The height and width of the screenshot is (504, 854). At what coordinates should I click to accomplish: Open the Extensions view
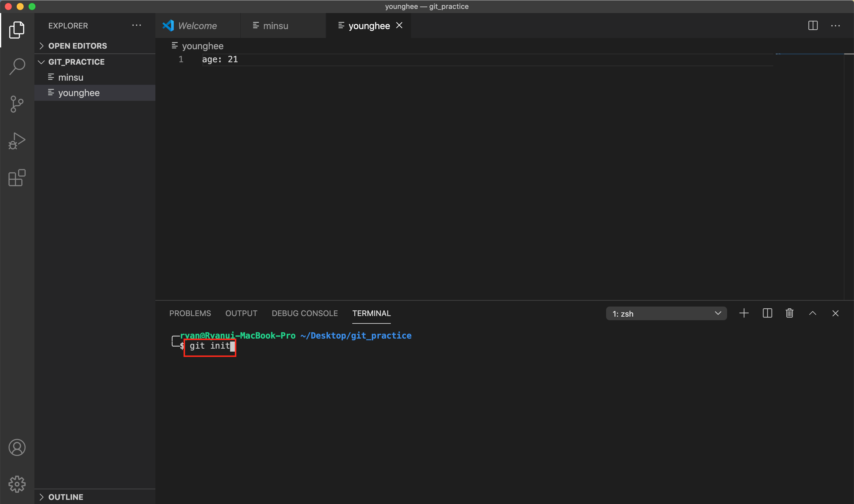(17, 178)
